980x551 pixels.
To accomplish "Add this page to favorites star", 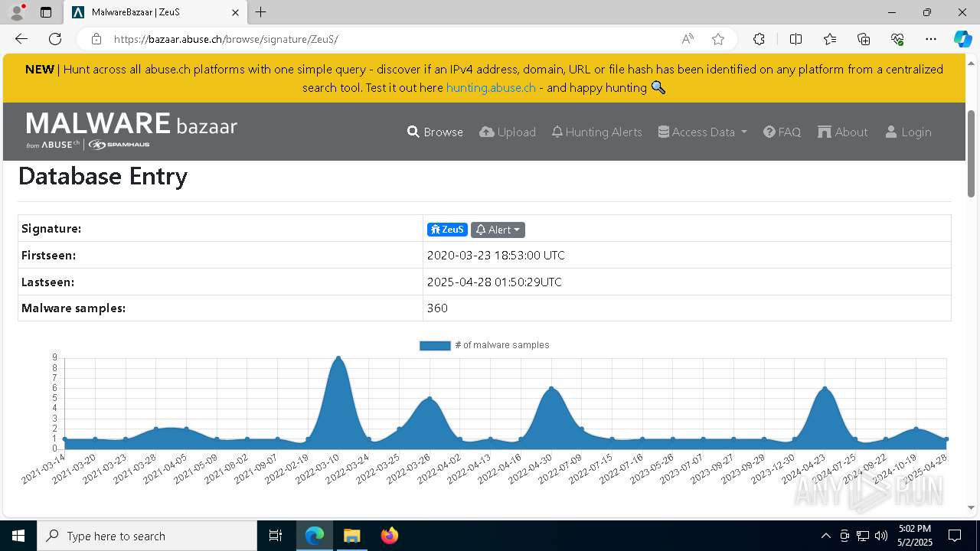I will tap(717, 39).
